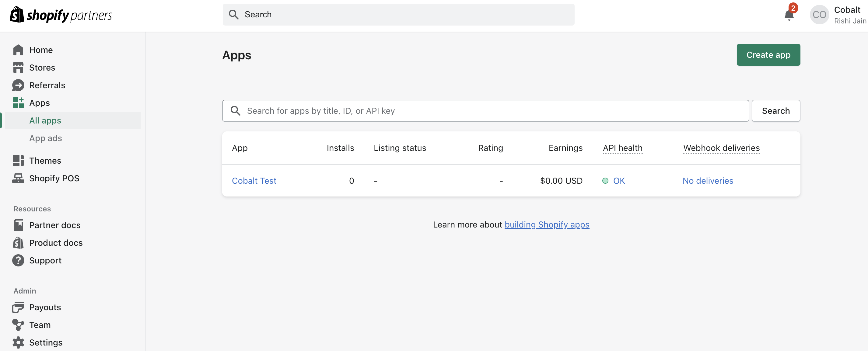This screenshot has width=868, height=351.
Task: Open the Cobalt account menu
Action: click(838, 15)
